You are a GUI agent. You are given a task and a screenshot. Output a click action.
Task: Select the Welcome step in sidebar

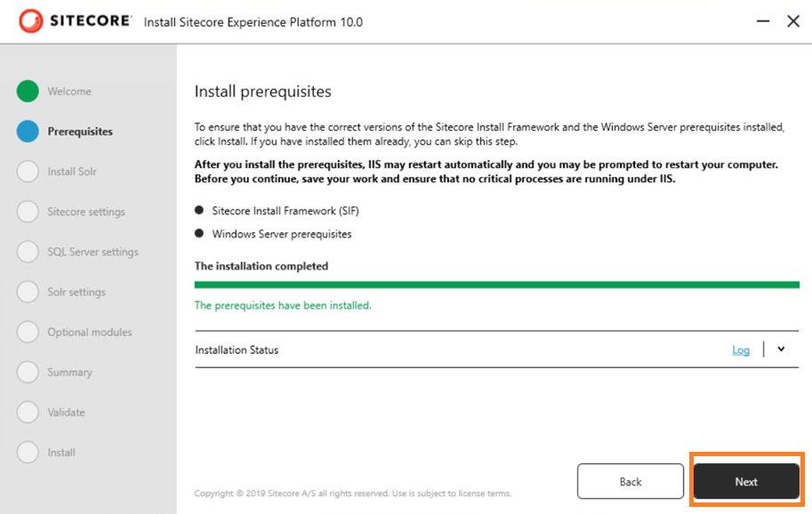click(69, 91)
